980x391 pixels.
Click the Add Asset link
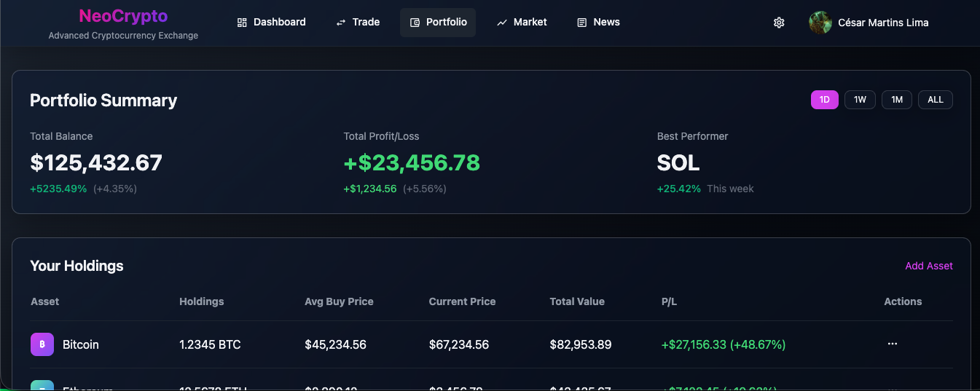928,266
